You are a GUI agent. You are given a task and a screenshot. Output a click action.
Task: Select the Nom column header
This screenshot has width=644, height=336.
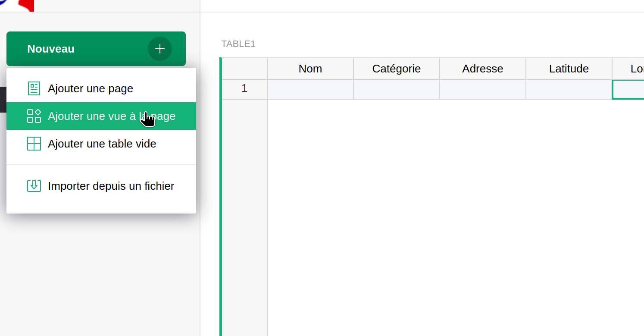click(x=310, y=69)
